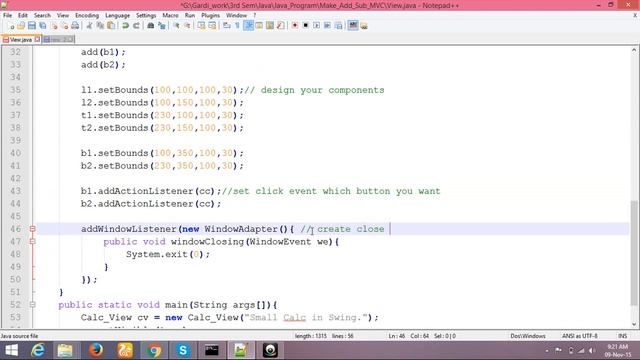Click the Windows Start button
The image size is (640, 360).
(x=11, y=350)
